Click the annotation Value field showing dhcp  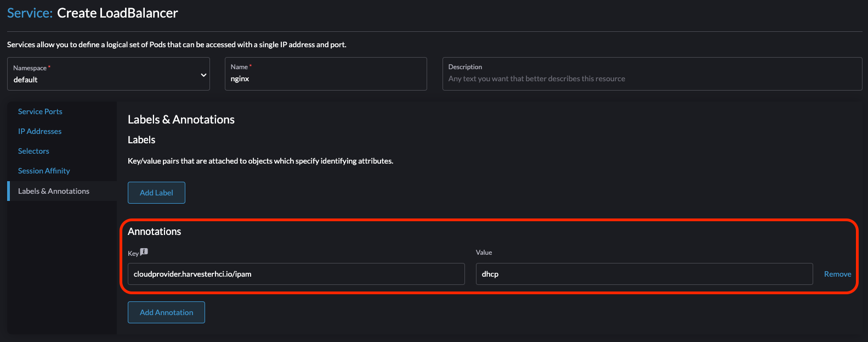tap(644, 273)
